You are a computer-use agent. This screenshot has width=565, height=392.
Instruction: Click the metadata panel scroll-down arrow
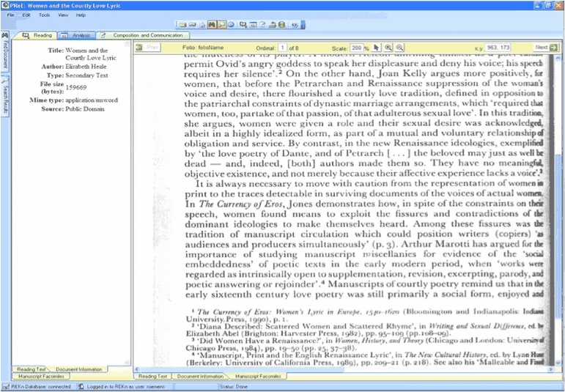[x=127, y=362]
